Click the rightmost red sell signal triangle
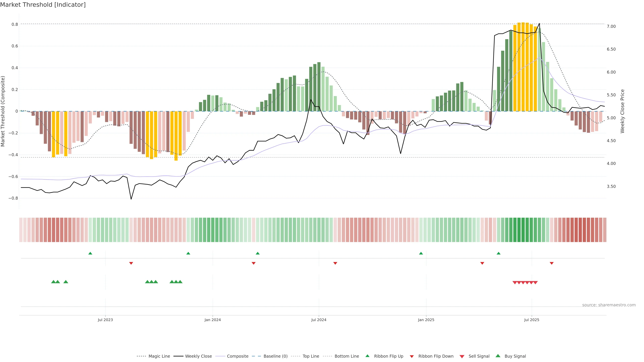 click(x=535, y=283)
